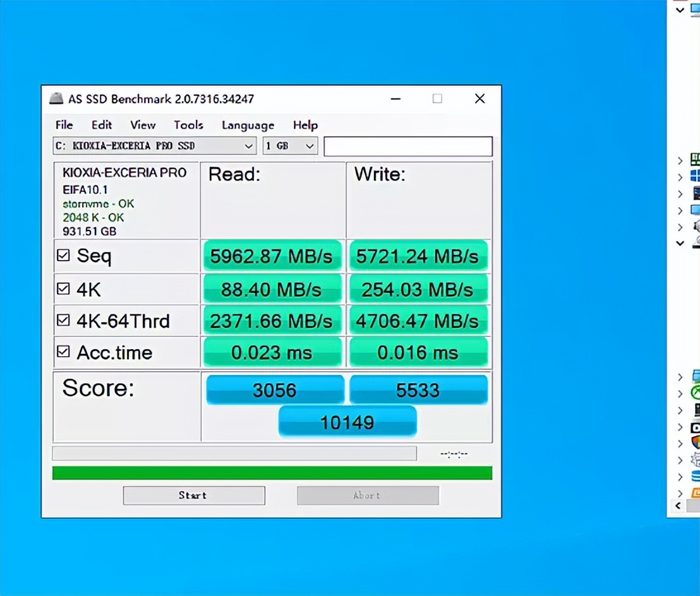Click the AS SSD Benchmark title bar icon
700x596 pixels.
point(56,98)
